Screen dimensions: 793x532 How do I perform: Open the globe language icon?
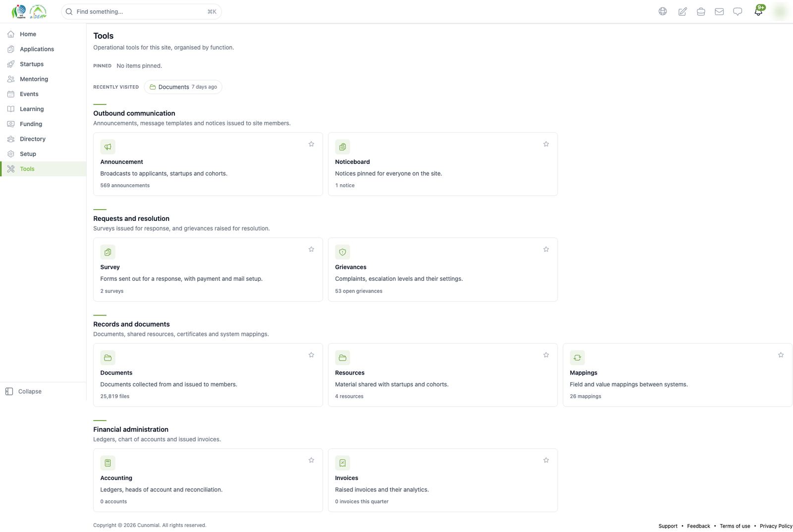pos(663,11)
